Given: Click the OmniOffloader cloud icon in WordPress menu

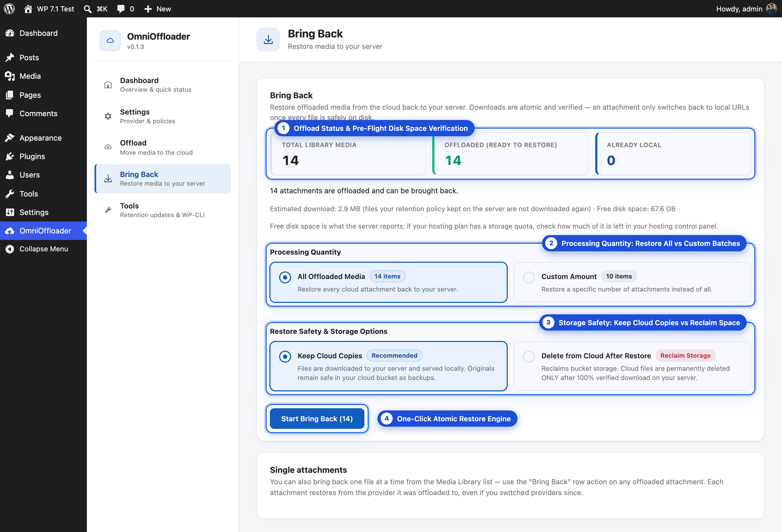Looking at the screenshot, I should click(x=10, y=231).
